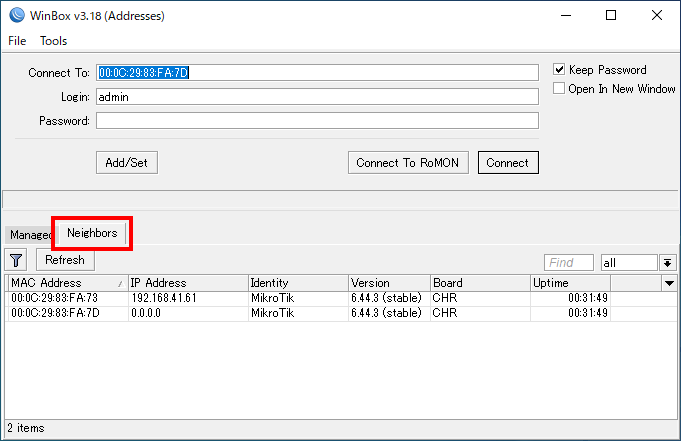Open the 'all' column filter dropdown arrow
The image size is (681, 441).
(668, 263)
